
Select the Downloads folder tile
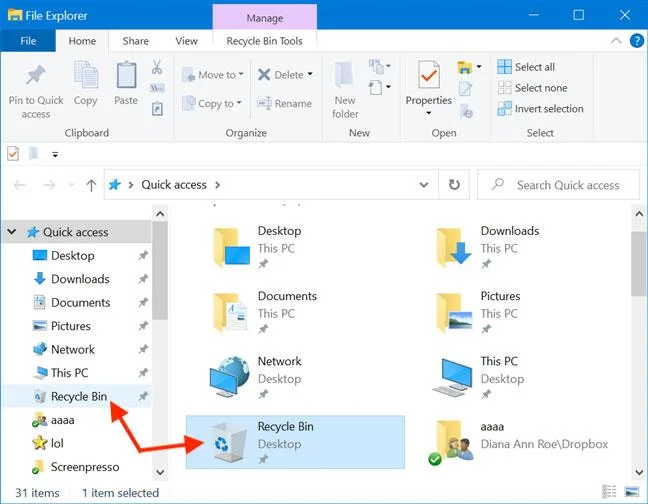click(517, 247)
